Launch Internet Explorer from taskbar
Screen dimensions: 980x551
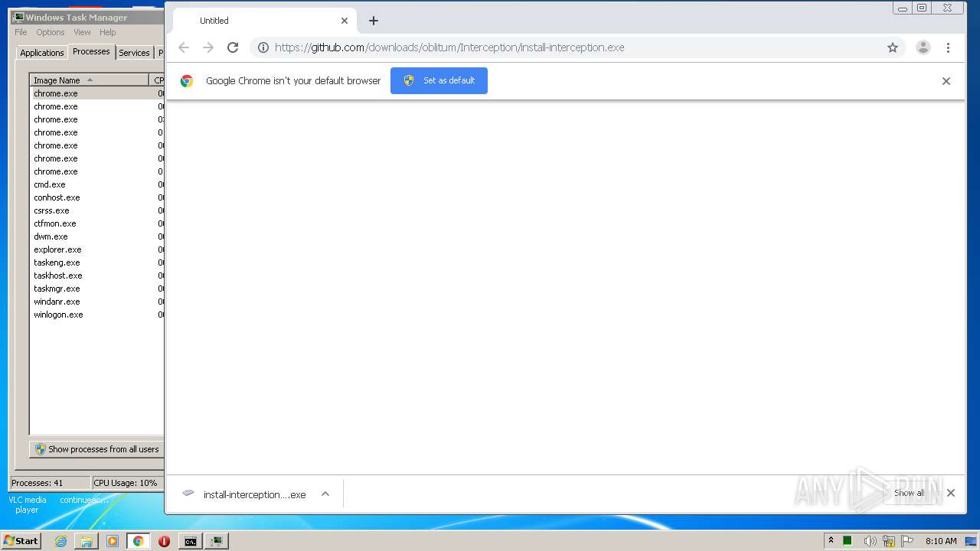pyautogui.click(x=60, y=541)
